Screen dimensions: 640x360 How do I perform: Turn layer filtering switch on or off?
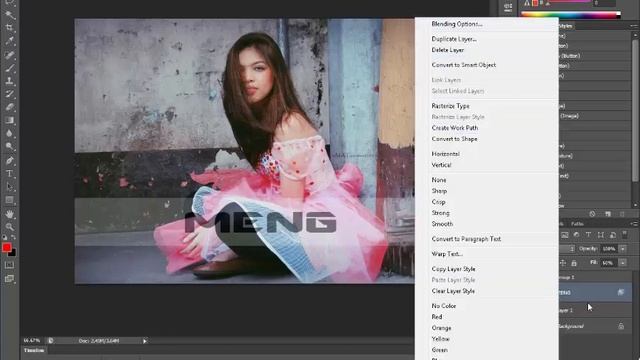pyautogui.click(x=624, y=235)
